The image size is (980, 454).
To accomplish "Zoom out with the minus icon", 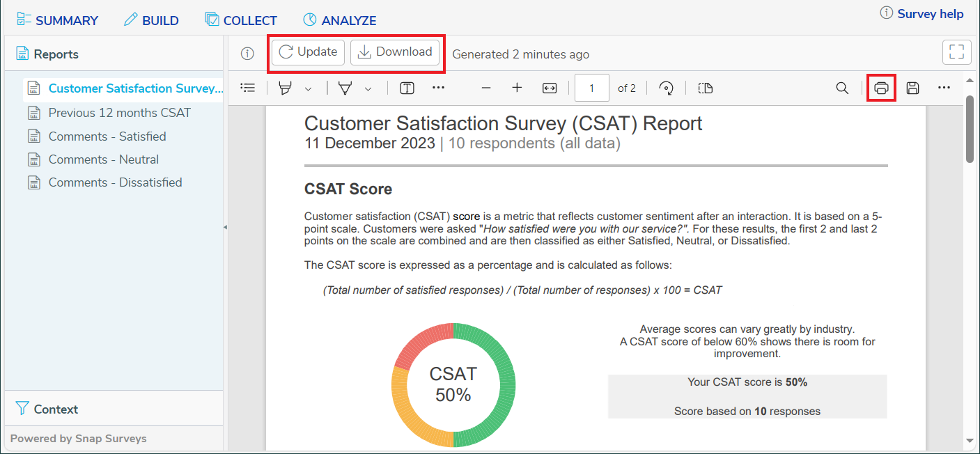I will pos(486,88).
